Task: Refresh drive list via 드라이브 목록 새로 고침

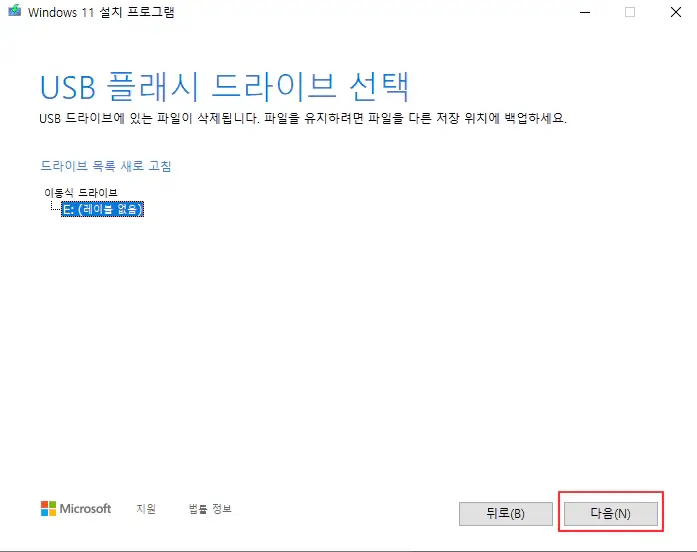Action: click(106, 166)
